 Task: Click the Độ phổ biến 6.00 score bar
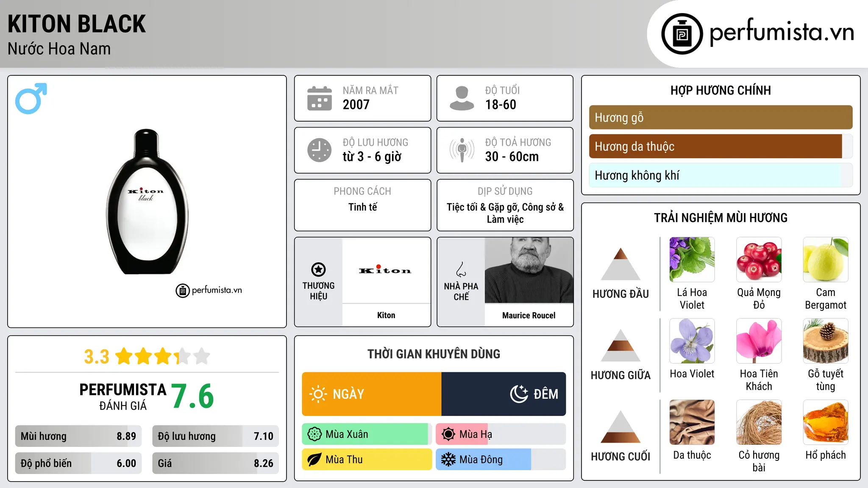click(78, 463)
